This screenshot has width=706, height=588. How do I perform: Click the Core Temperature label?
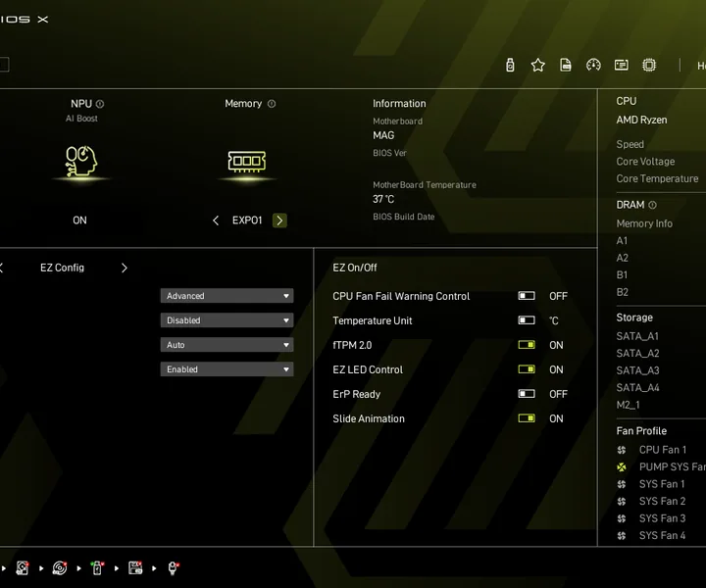(657, 178)
